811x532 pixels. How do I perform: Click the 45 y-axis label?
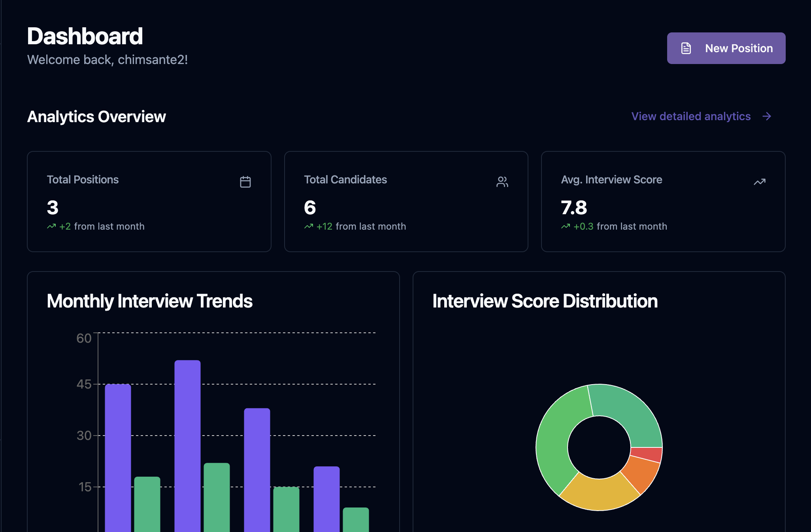(x=84, y=384)
